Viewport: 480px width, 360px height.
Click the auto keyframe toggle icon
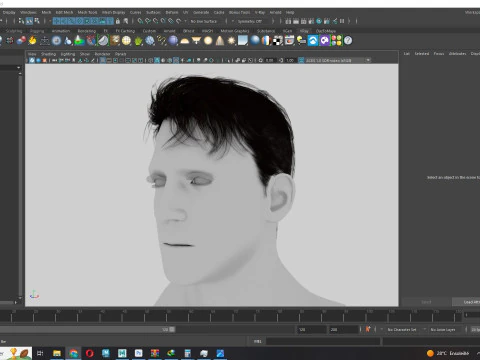pyautogui.click(x=368, y=329)
